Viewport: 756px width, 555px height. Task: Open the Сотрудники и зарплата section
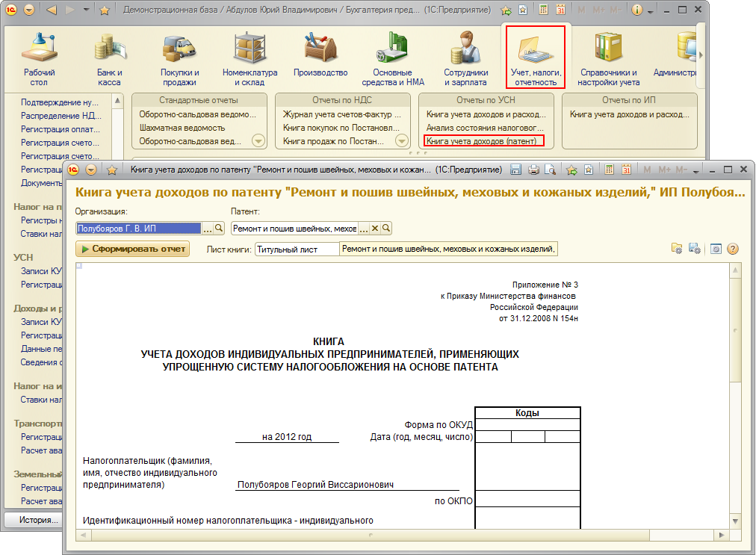click(465, 59)
